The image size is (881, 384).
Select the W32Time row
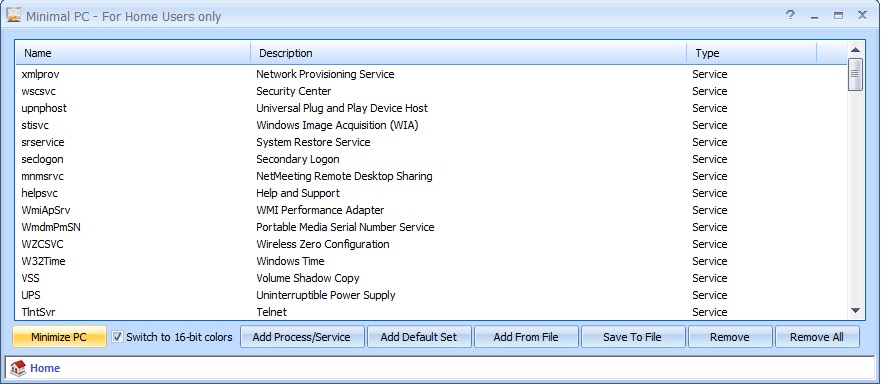coord(432,261)
